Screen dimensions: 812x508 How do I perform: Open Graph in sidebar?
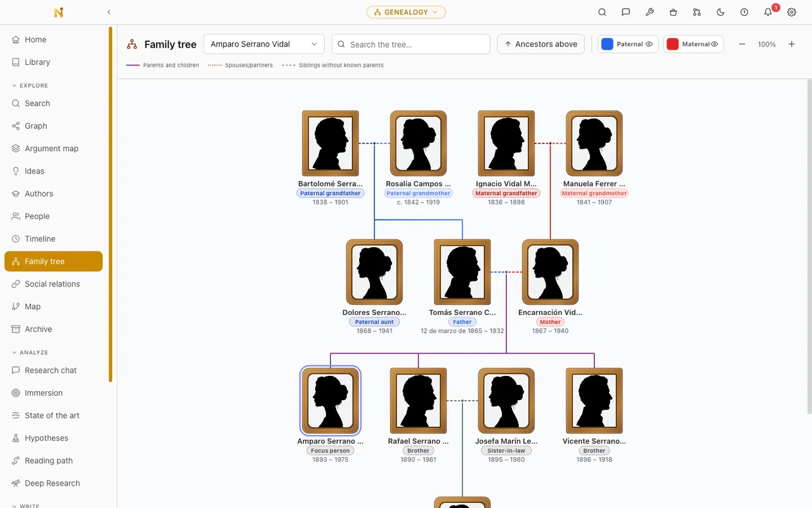[53, 126]
